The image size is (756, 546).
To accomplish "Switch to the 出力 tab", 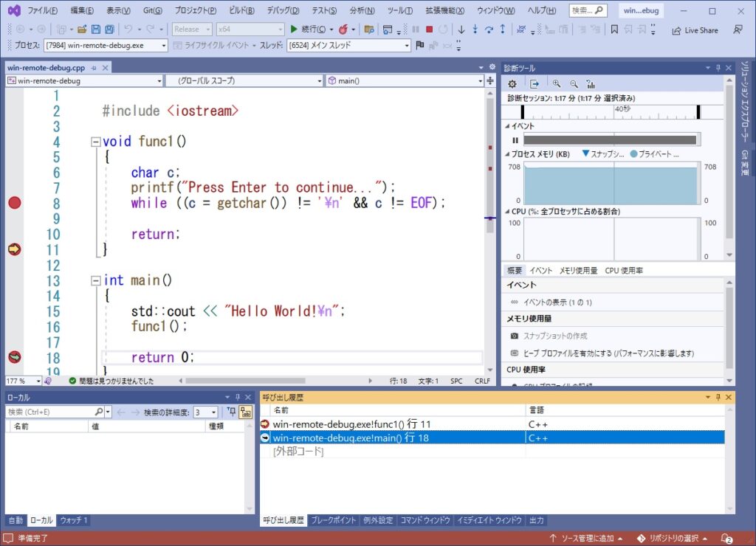I will tap(536, 520).
